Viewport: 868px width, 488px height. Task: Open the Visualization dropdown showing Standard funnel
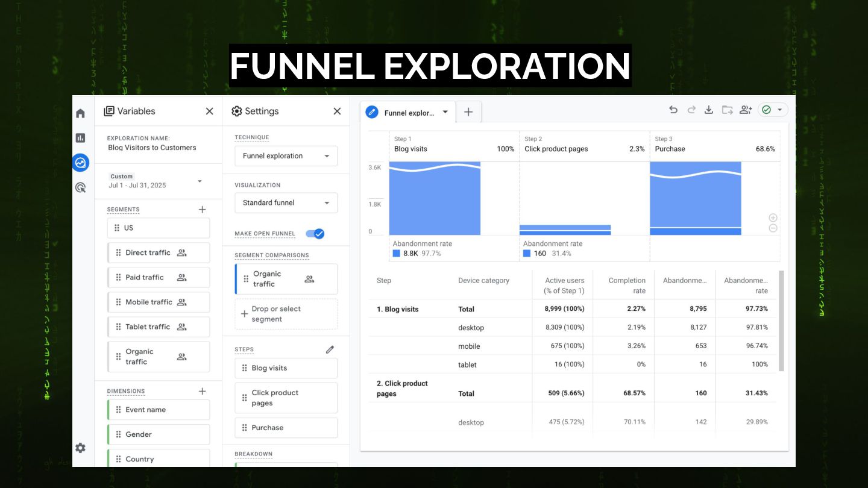point(286,203)
